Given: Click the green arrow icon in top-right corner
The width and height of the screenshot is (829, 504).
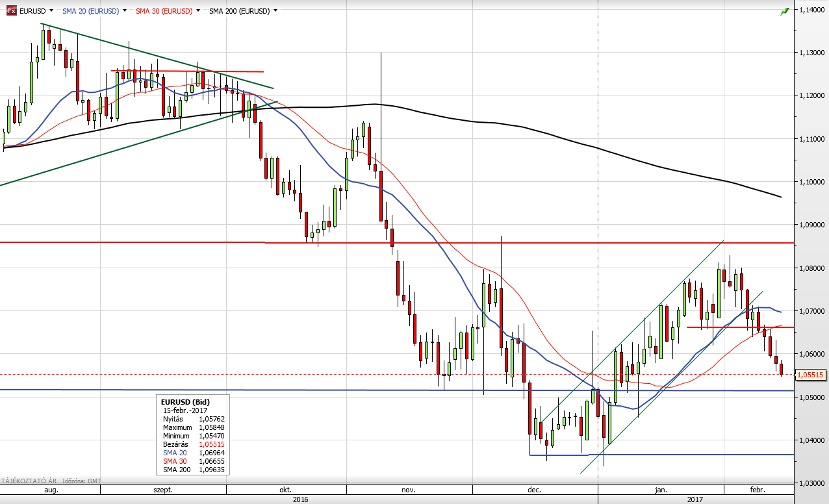Looking at the screenshot, I should tap(785, 11).
